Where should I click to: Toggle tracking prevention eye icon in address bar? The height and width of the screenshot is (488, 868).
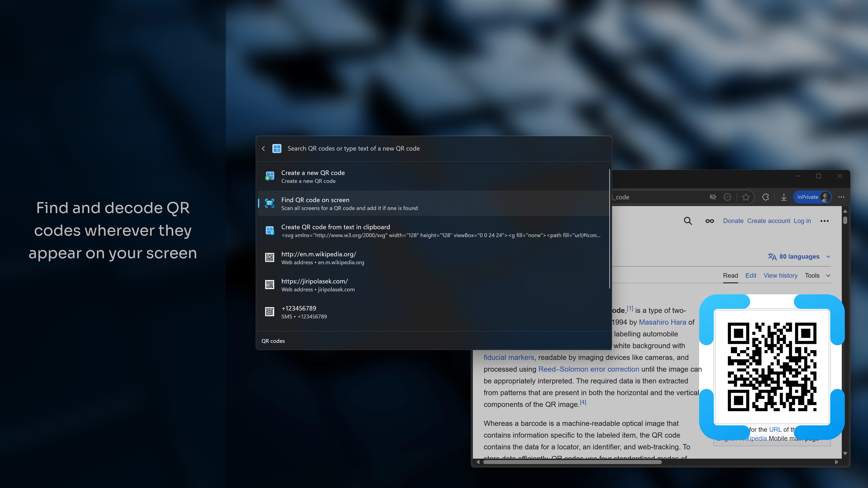pos(713,197)
